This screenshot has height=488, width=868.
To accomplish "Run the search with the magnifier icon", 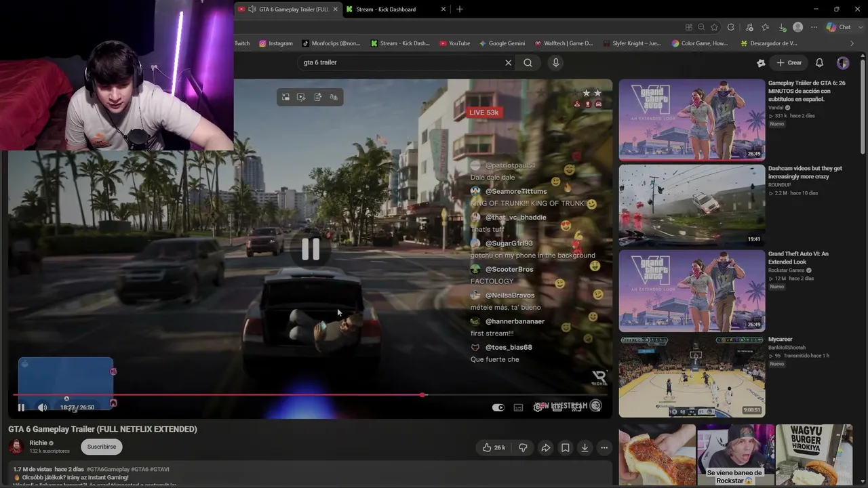I will 528,62.
